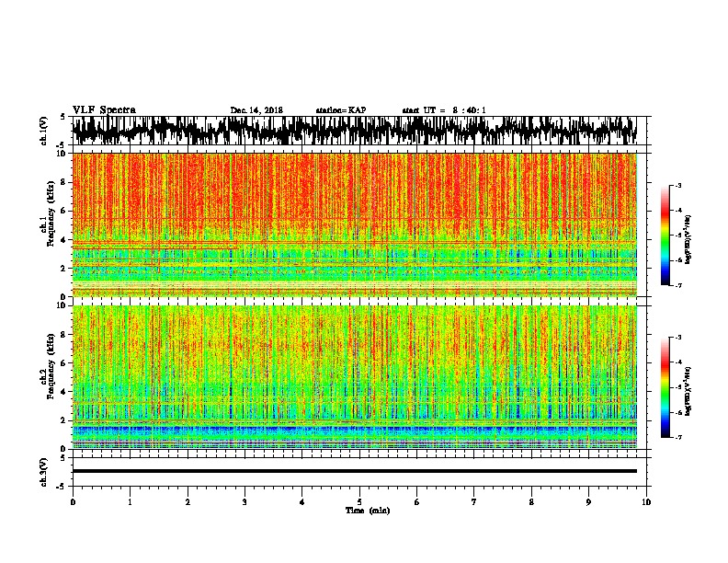Click the ch.1 frequency tick label "8"
Screen dimensions: 728x563
pyautogui.click(x=64, y=182)
